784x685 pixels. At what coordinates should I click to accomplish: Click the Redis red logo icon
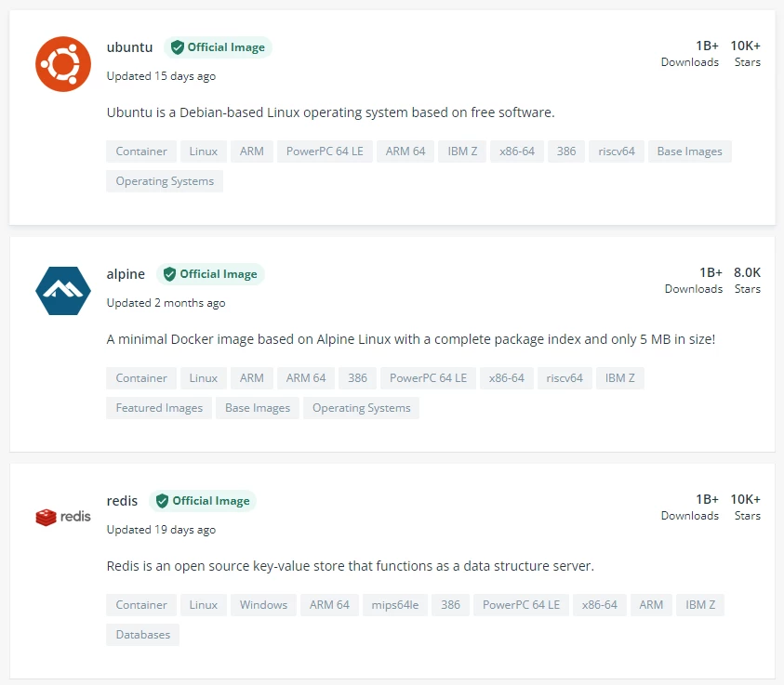click(x=63, y=517)
